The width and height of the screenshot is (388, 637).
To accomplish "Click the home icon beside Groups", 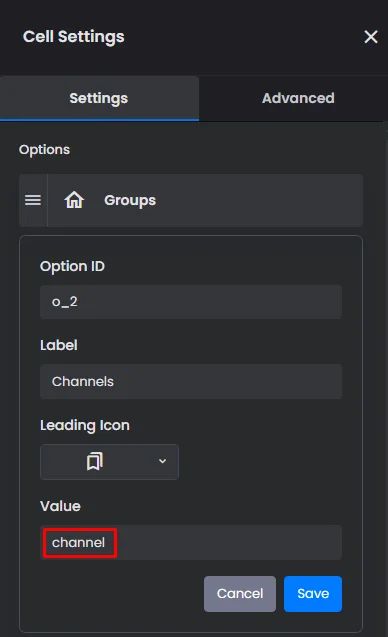I will coord(74,200).
